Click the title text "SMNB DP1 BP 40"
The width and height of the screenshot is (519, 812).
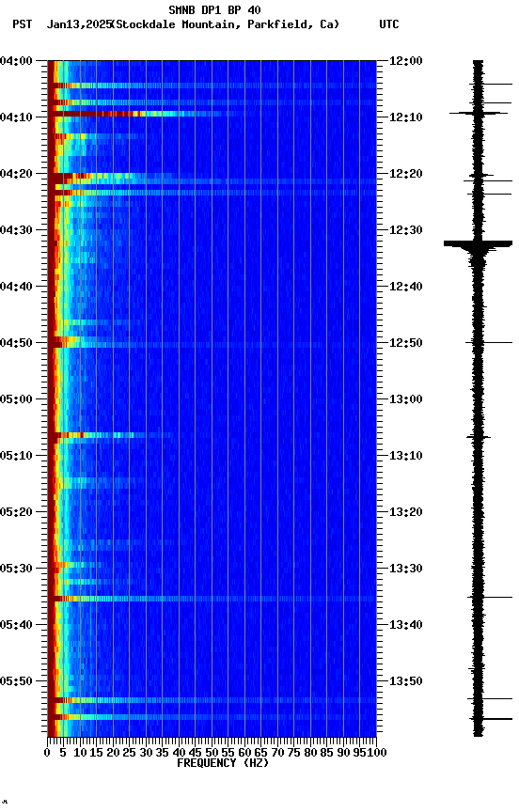click(x=214, y=9)
